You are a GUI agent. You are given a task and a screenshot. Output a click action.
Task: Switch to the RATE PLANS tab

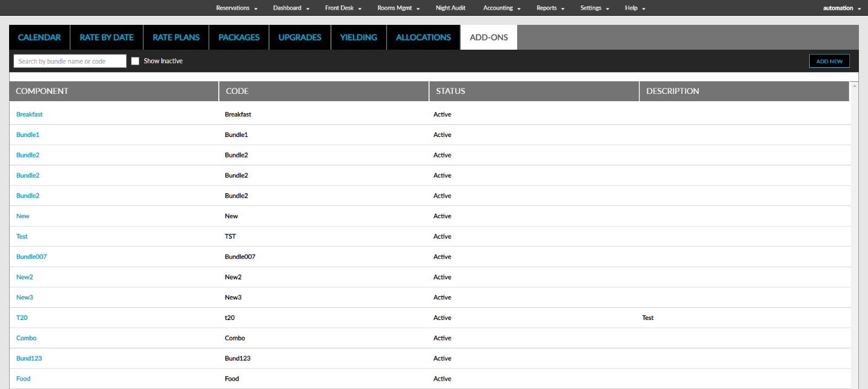(176, 37)
